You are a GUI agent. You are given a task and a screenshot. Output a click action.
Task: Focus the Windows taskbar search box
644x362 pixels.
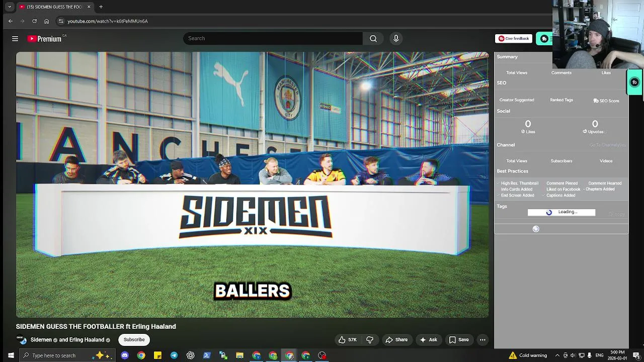(x=68, y=355)
